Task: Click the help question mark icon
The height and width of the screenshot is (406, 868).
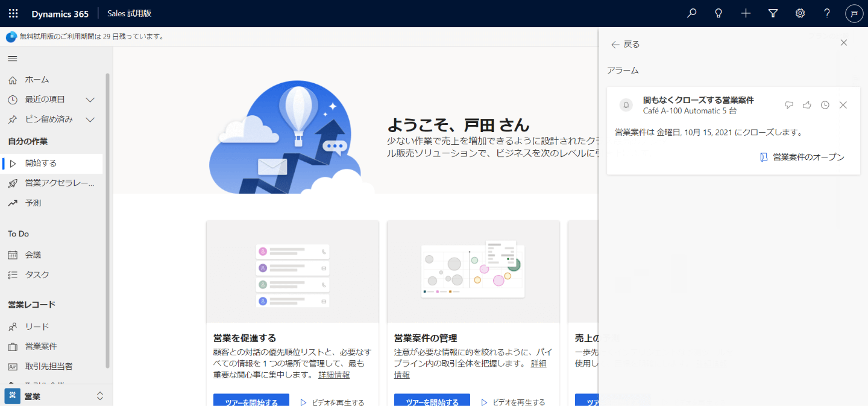Action: pyautogui.click(x=827, y=13)
